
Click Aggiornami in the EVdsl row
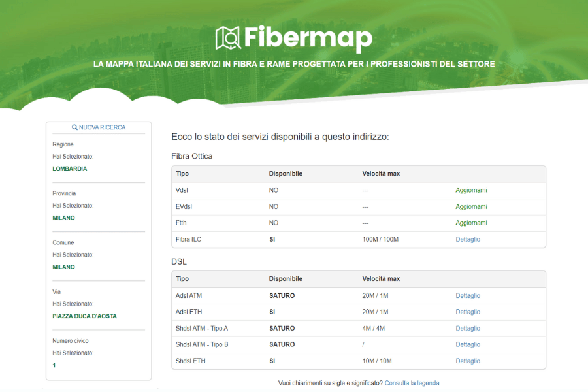pyautogui.click(x=471, y=206)
